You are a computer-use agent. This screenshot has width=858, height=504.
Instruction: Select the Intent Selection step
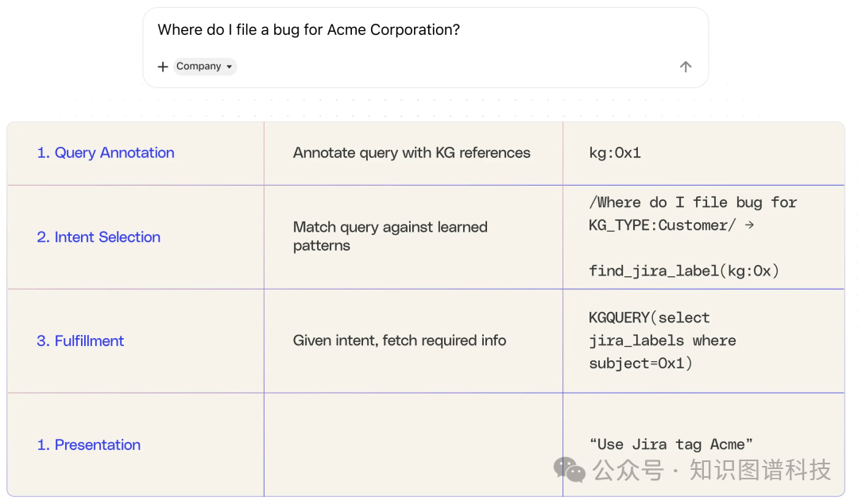click(99, 237)
